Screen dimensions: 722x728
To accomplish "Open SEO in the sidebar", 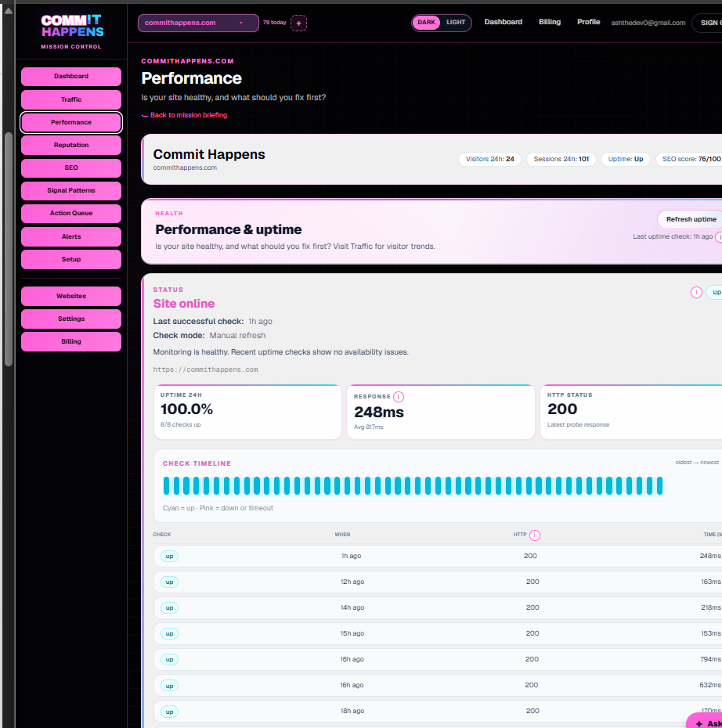I will (71, 168).
